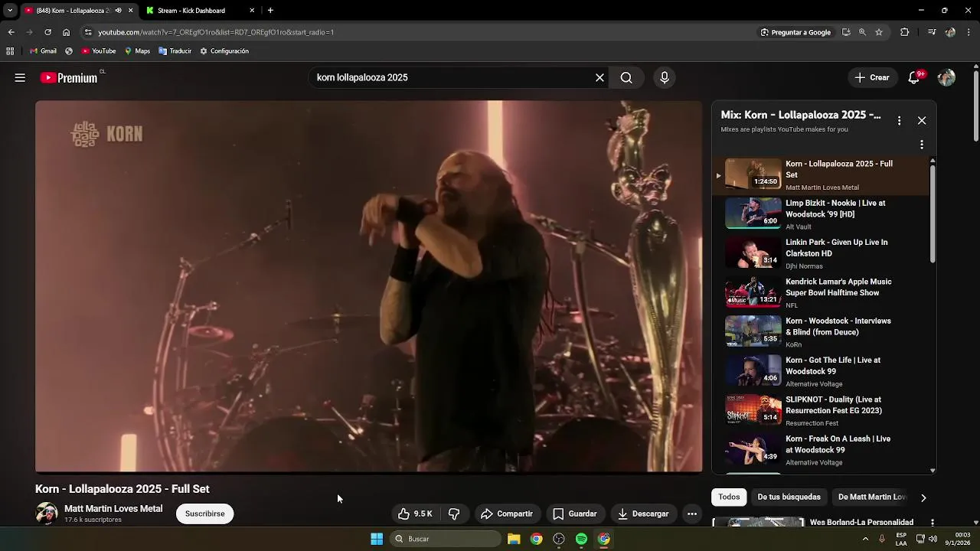Click install app icon in address bar
This screenshot has width=980, height=551.
pyautogui.click(x=846, y=32)
